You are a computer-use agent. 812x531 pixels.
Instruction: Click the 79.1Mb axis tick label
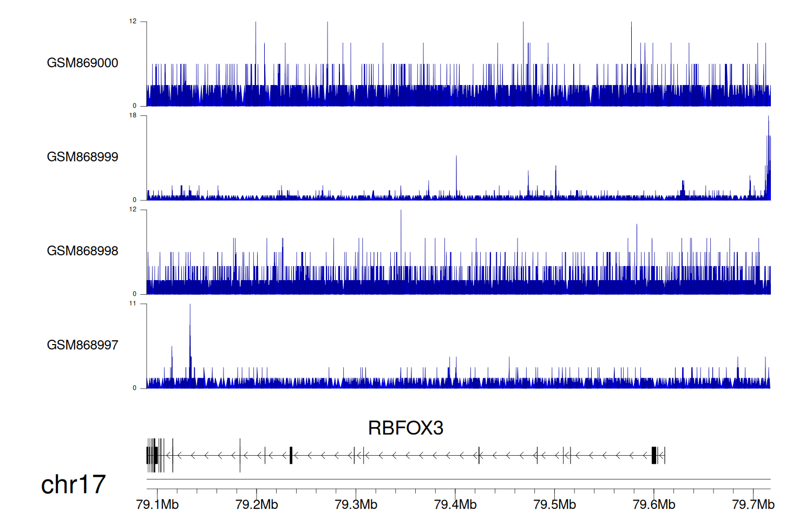point(158,504)
